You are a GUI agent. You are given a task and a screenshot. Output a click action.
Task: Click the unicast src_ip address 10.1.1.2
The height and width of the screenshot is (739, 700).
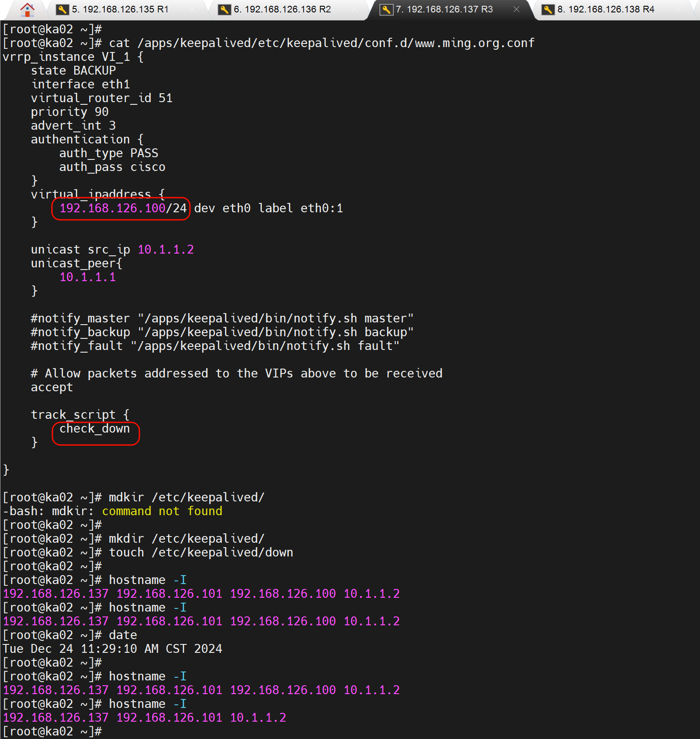pyautogui.click(x=166, y=250)
